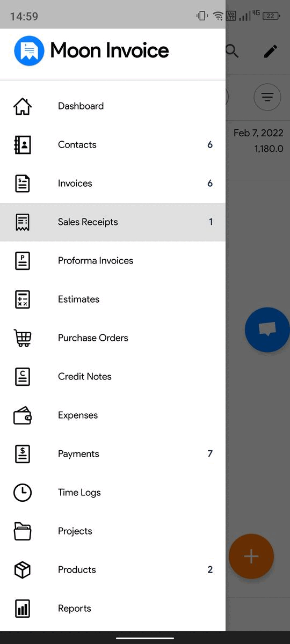Open Expenses label
The height and width of the screenshot is (644, 290).
pyautogui.click(x=78, y=415)
